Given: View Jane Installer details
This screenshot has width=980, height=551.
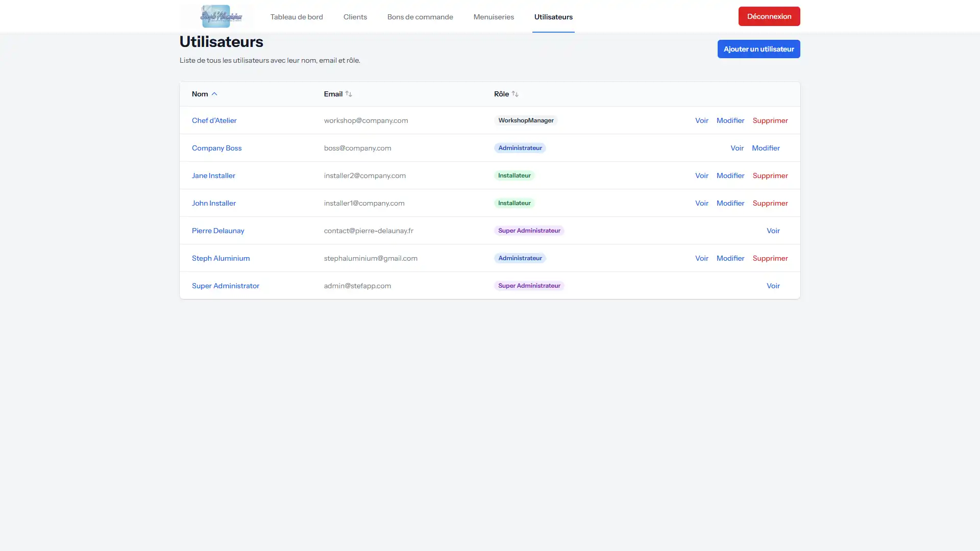Looking at the screenshot, I should coord(702,176).
